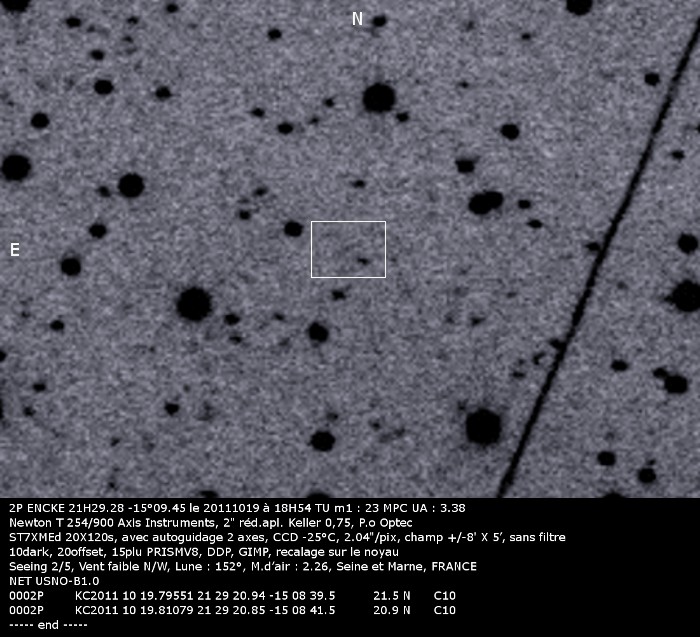Click the diagonal satellite trail in the image

[x=598, y=259]
